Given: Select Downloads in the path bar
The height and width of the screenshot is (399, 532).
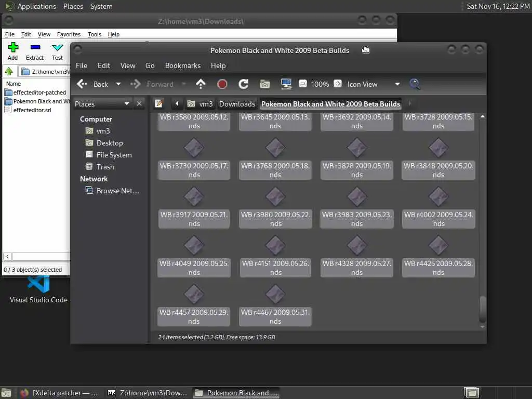Looking at the screenshot, I should tap(237, 104).
